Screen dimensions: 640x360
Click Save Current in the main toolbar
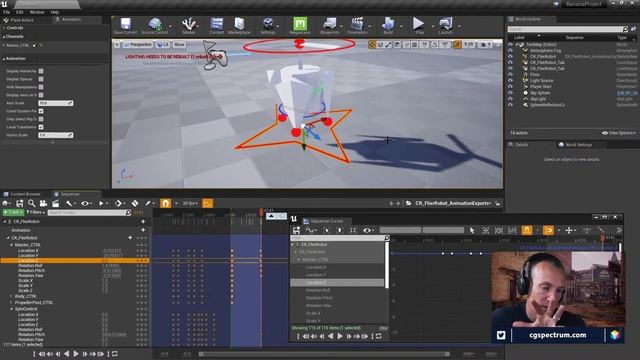click(125, 26)
